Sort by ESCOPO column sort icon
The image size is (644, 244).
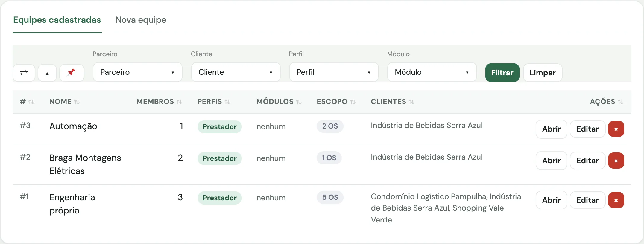pyautogui.click(x=353, y=102)
